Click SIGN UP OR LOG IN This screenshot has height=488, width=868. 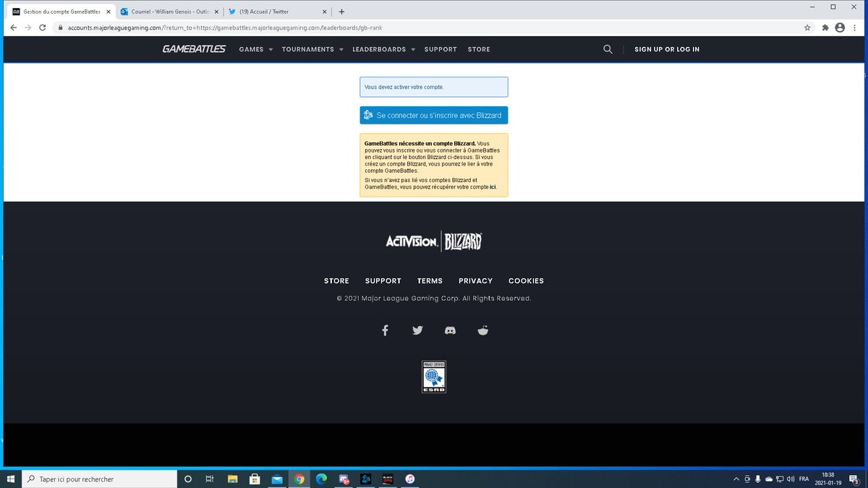click(x=667, y=49)
